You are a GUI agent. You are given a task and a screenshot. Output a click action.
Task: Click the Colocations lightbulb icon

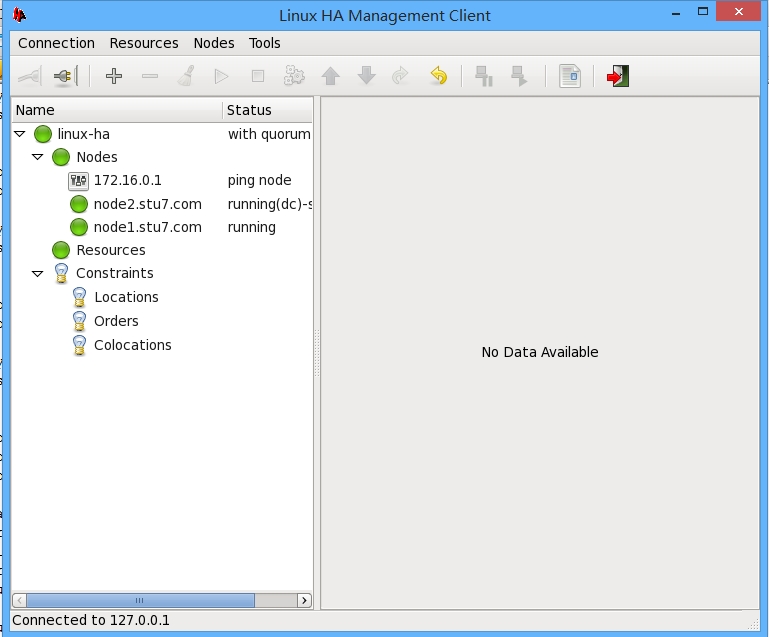(x=79, y=345)
